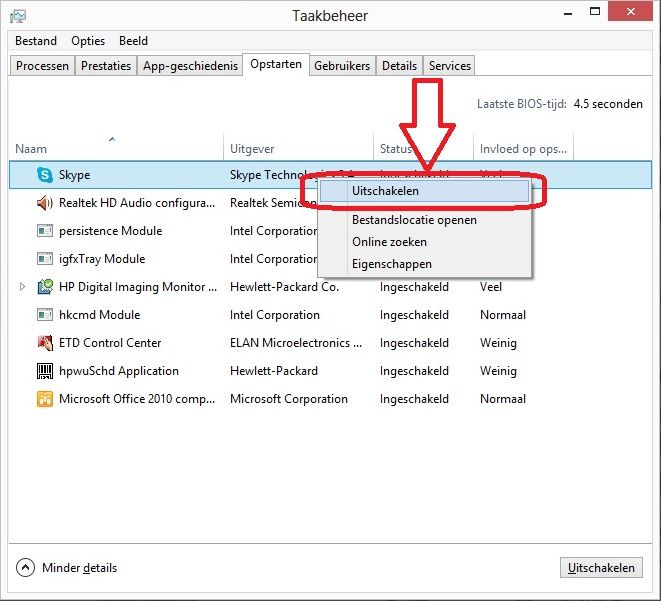The width and height of the screenshot is (661, 601).
Task: Click the ETD Control Center icon
Action: click(x=45, y=343)
